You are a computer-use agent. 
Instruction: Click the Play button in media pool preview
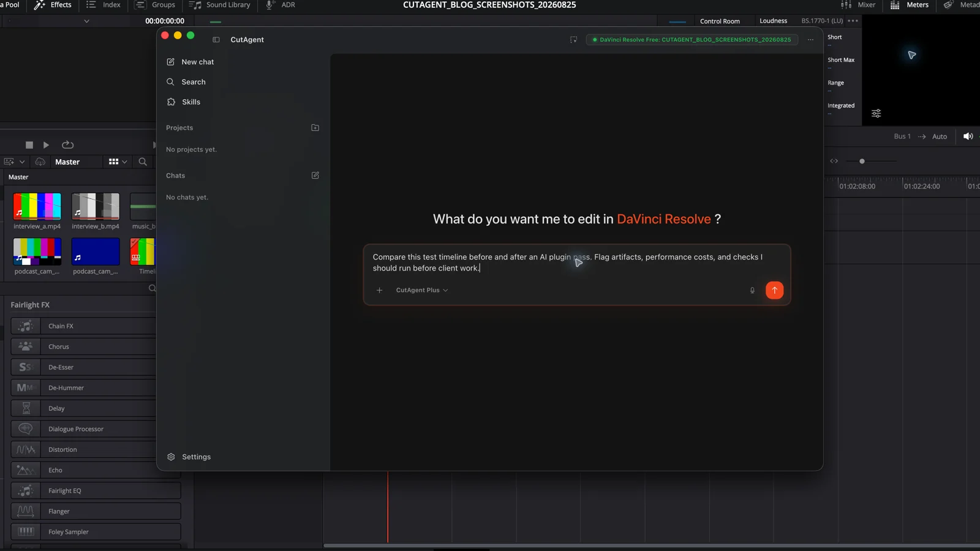[46, 145]
